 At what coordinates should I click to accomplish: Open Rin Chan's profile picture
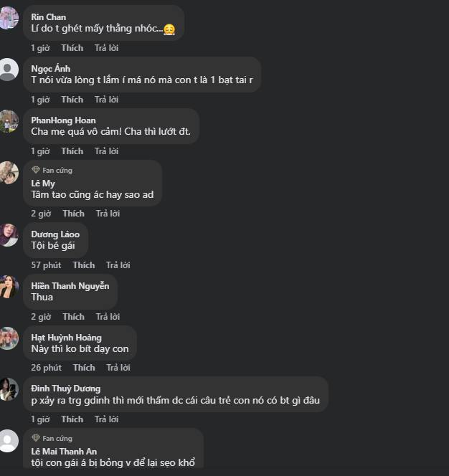click(8, 18)
